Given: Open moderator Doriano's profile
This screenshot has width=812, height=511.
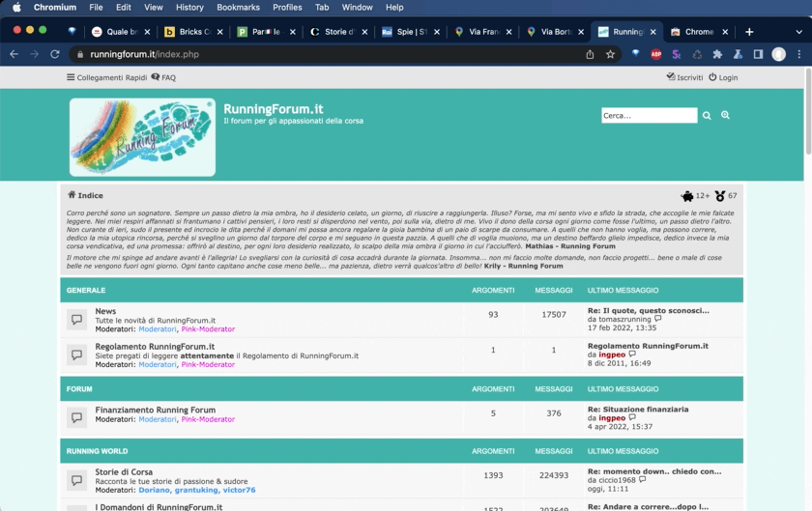Looking at the screenshot, I should coord(154,490).
